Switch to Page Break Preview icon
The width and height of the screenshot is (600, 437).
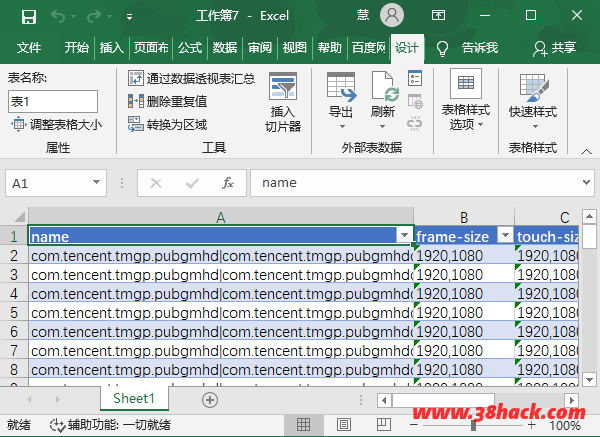click(383, 424)
